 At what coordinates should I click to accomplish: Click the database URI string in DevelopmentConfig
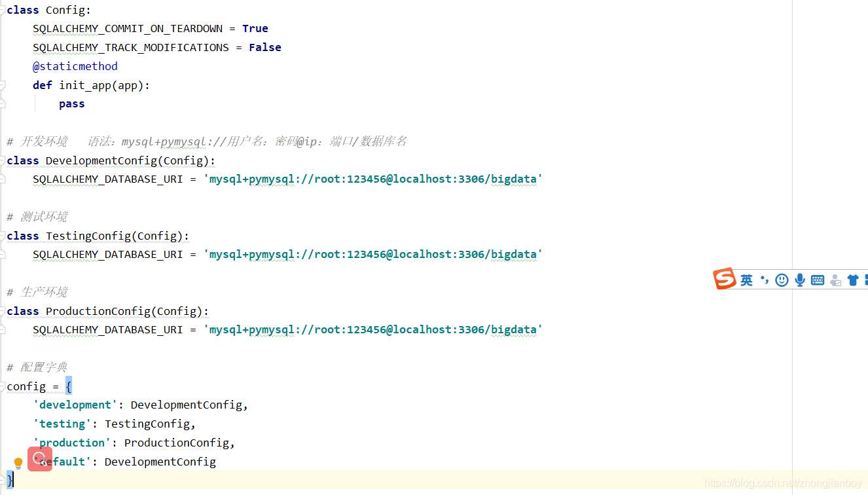pyautogui.click(x=373, y=179)
